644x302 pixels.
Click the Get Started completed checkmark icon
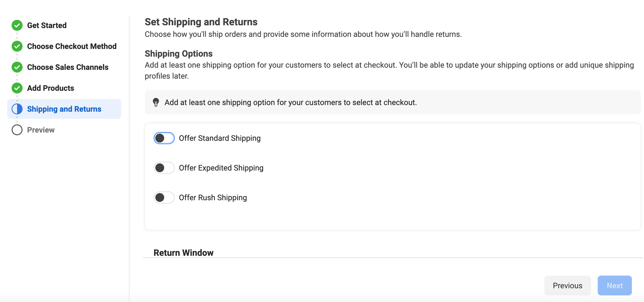pos(17,25)
